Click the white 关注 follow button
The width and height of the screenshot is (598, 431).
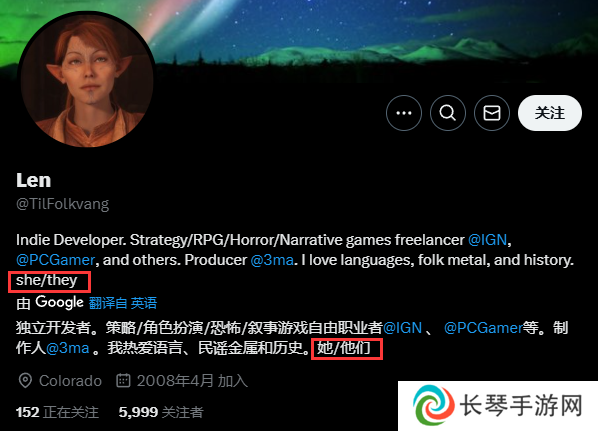(x=550, y=113)
